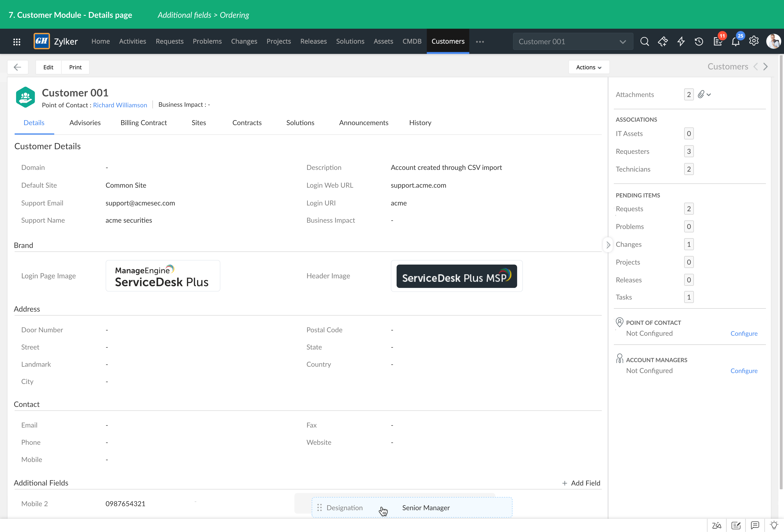Click Configure for Account Managers
The width and height of the screenshot is (784, 532).
coord(744,371)
